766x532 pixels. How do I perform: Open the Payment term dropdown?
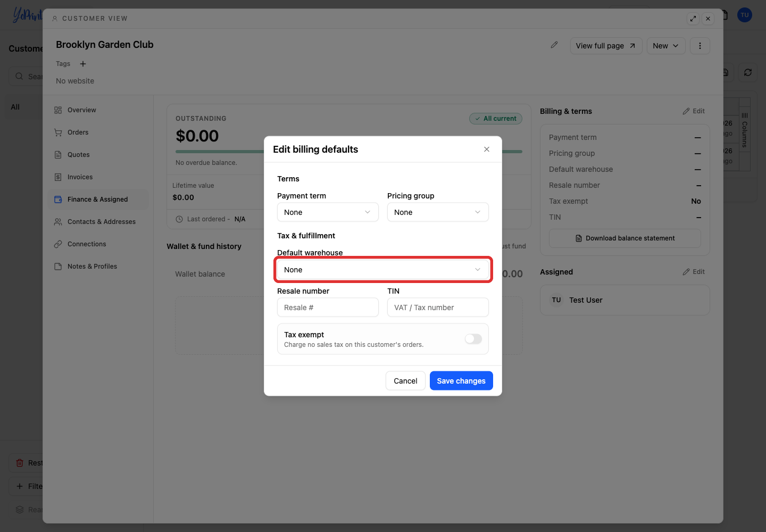point(328,212)
